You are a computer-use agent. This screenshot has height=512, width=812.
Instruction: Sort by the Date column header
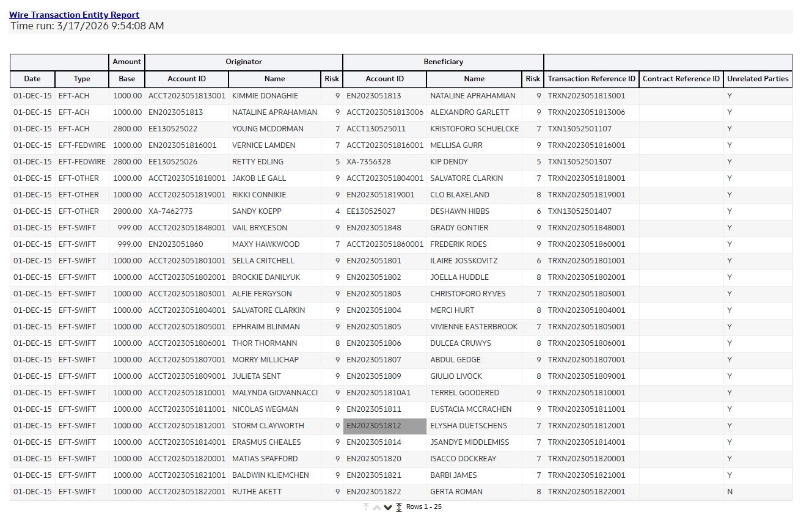(32, 79)
